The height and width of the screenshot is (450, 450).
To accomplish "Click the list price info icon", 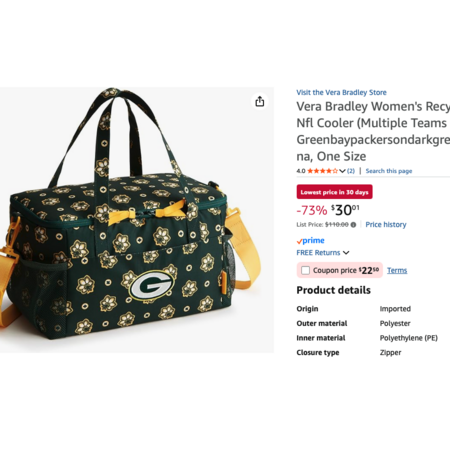I will click(x=353, y=225).
